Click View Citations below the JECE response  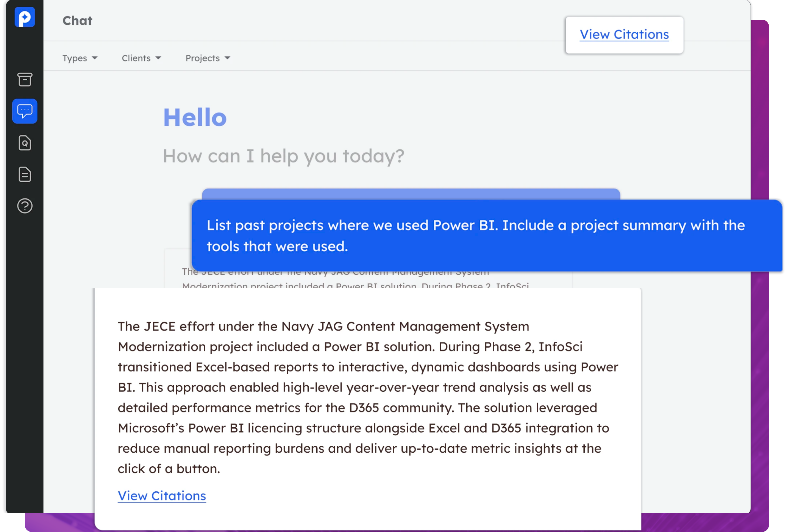(162, 496)
